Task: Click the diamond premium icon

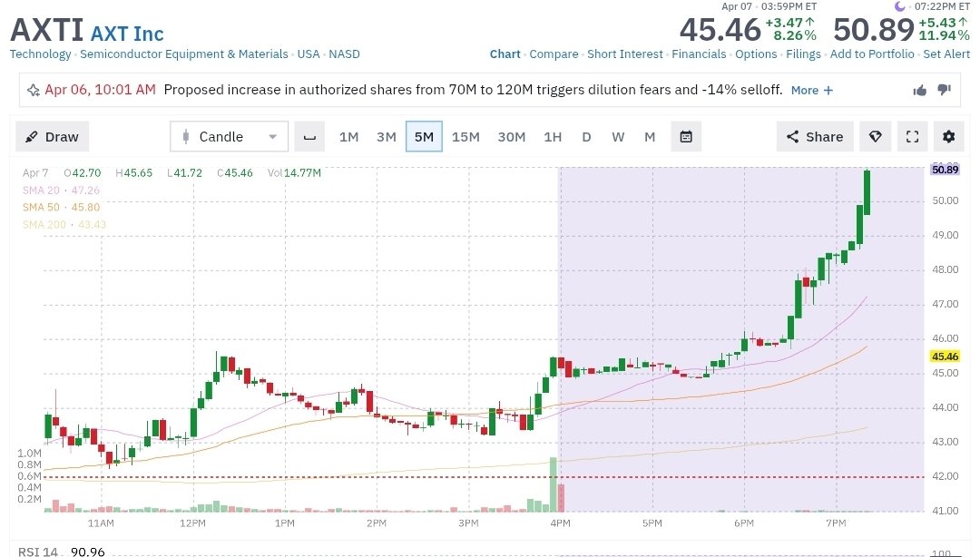Action: click(875, 137)
